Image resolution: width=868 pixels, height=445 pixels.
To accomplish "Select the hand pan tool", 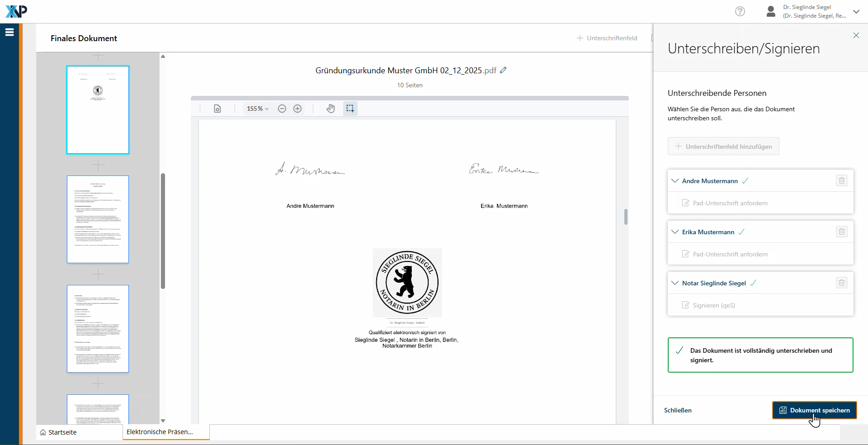I will (x=330, y=109).
